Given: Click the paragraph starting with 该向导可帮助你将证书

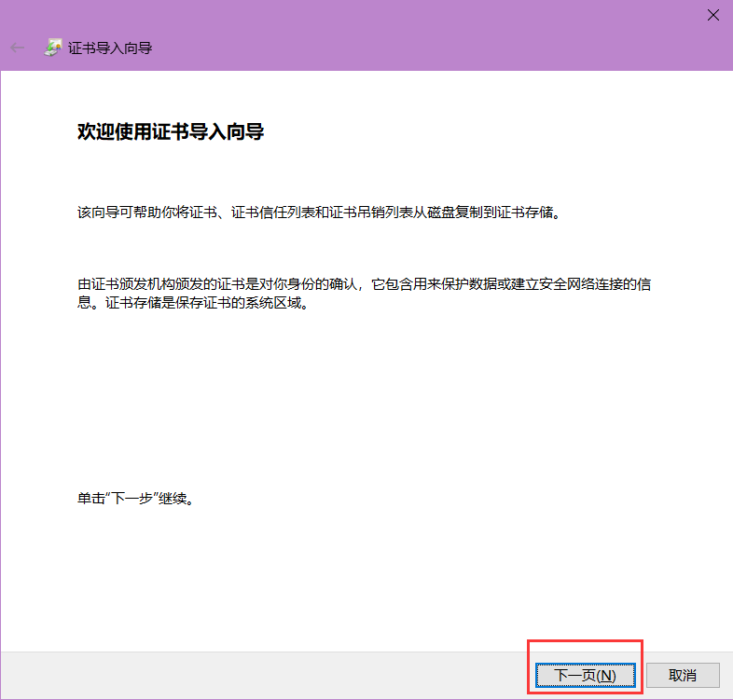Looking at the screenshot, I should pos(319,213).
